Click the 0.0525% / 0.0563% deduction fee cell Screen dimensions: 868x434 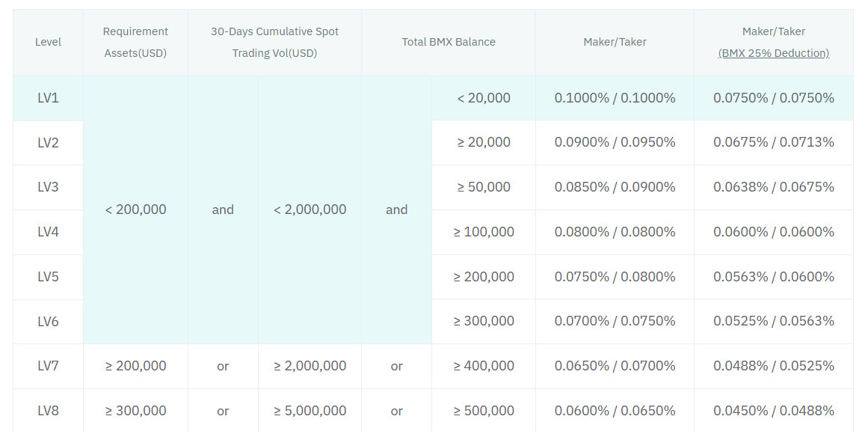tap(773, 322)
